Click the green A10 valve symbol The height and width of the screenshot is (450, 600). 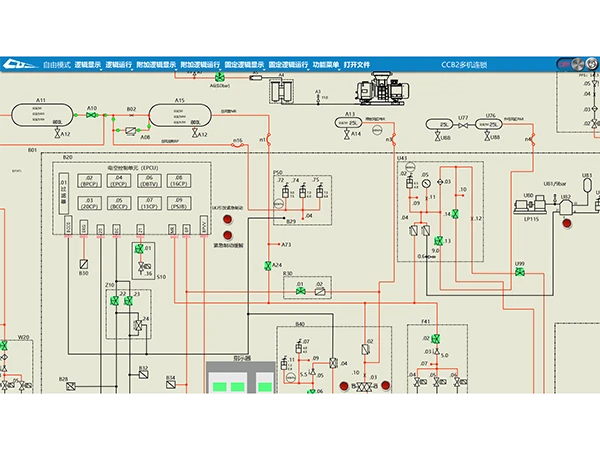pos(92,116)
